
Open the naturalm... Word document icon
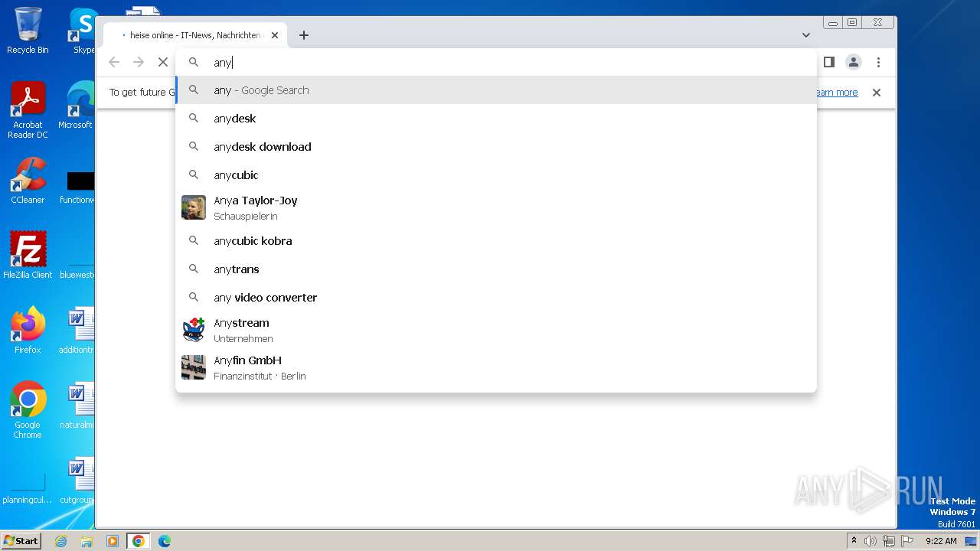click(x=77, y=405)
